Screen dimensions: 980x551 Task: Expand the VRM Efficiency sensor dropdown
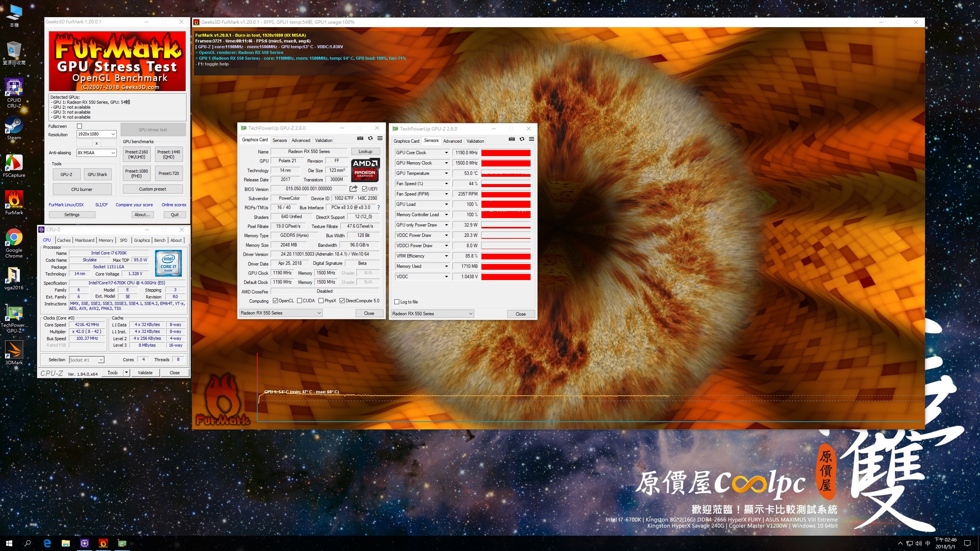pyautogui.click(x=446, y=256)
